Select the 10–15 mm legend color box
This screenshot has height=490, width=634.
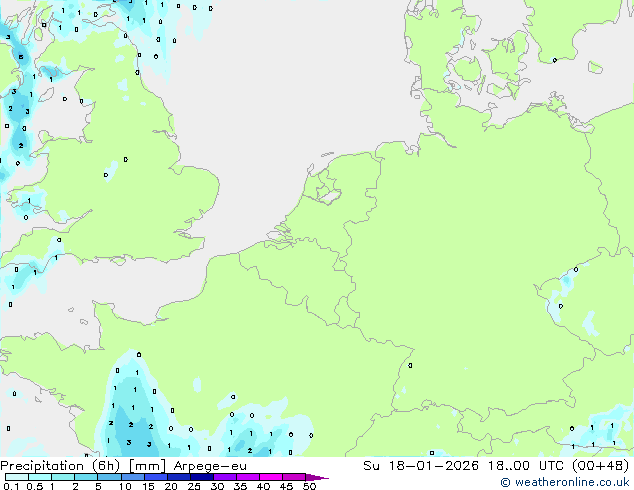pos(132,477)
